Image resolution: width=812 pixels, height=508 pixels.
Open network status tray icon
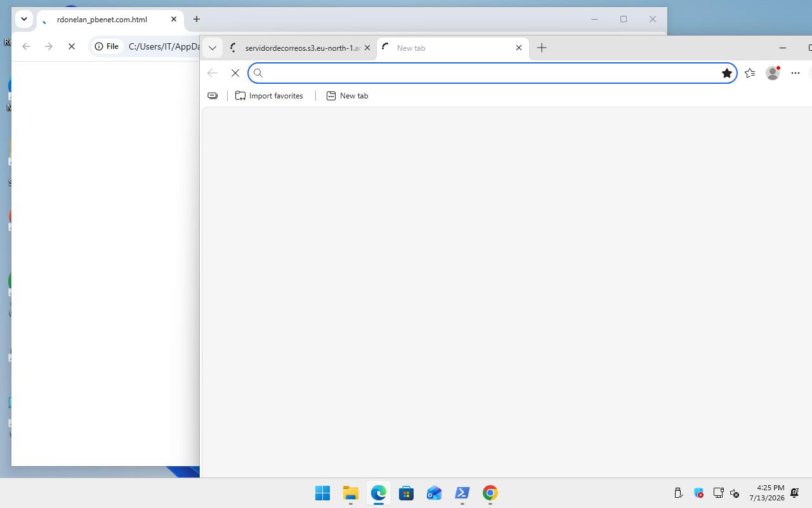point(718,493)
